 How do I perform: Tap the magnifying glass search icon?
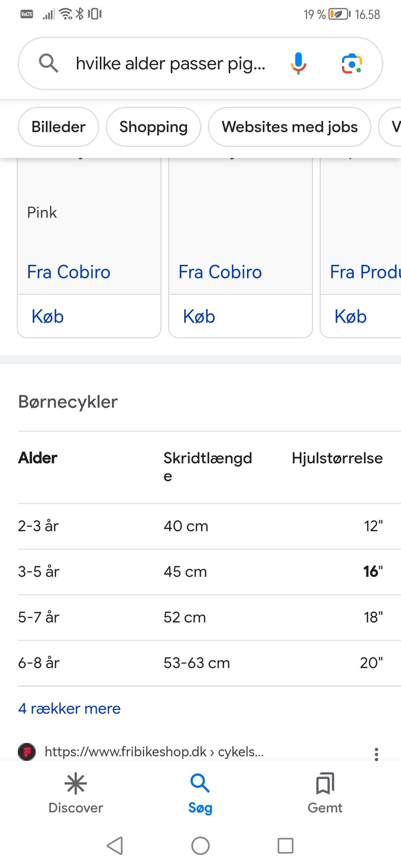(x=48, y=63)
